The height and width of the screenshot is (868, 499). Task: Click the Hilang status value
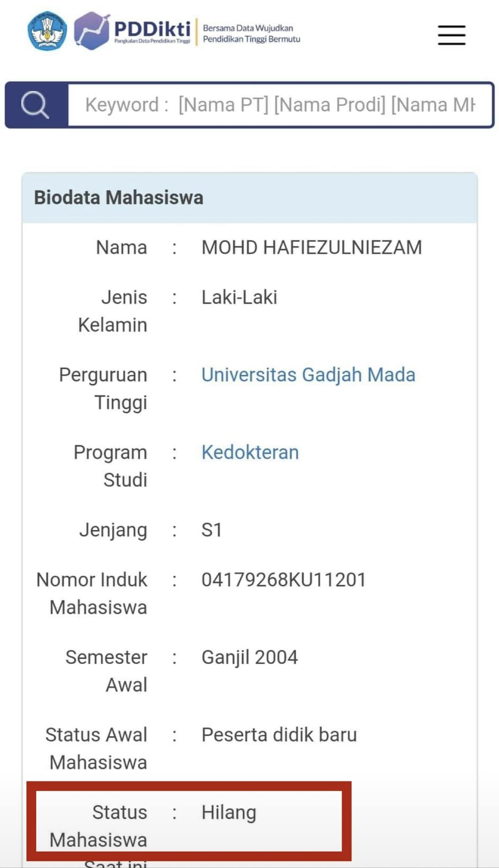click(x=229, y=813)
